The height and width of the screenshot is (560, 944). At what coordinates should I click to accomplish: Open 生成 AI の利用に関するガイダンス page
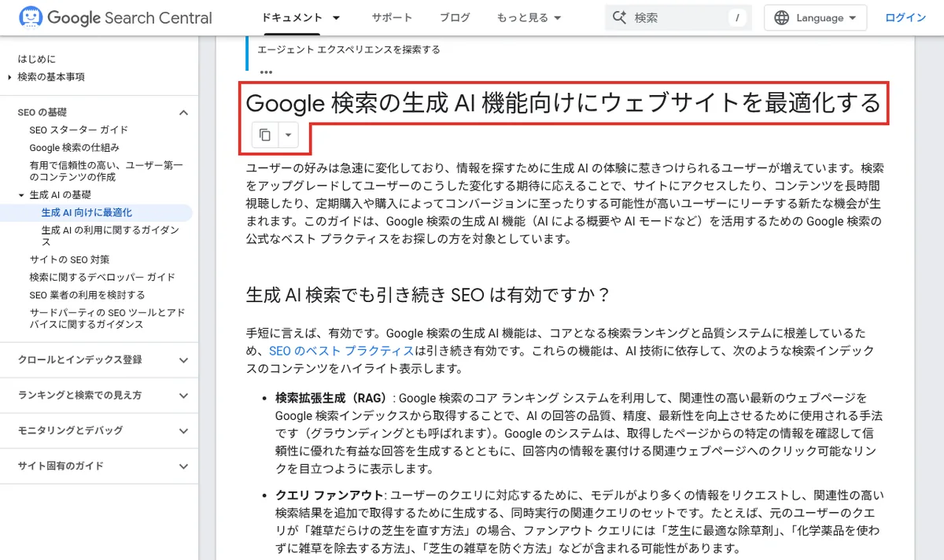pyautogui.click(x=111, y=236)
